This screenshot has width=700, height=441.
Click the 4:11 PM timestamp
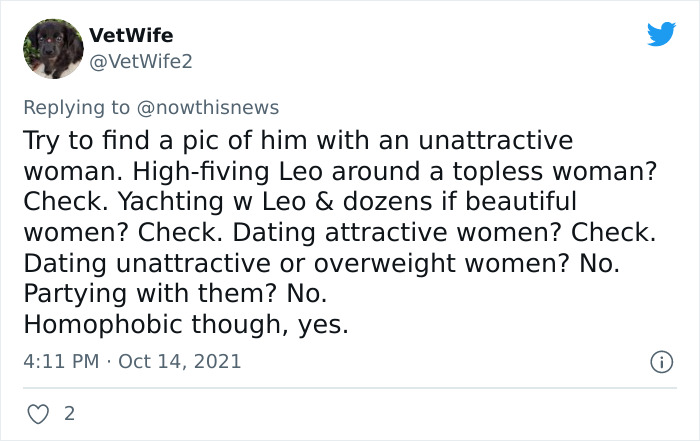(x=62, y=360)
